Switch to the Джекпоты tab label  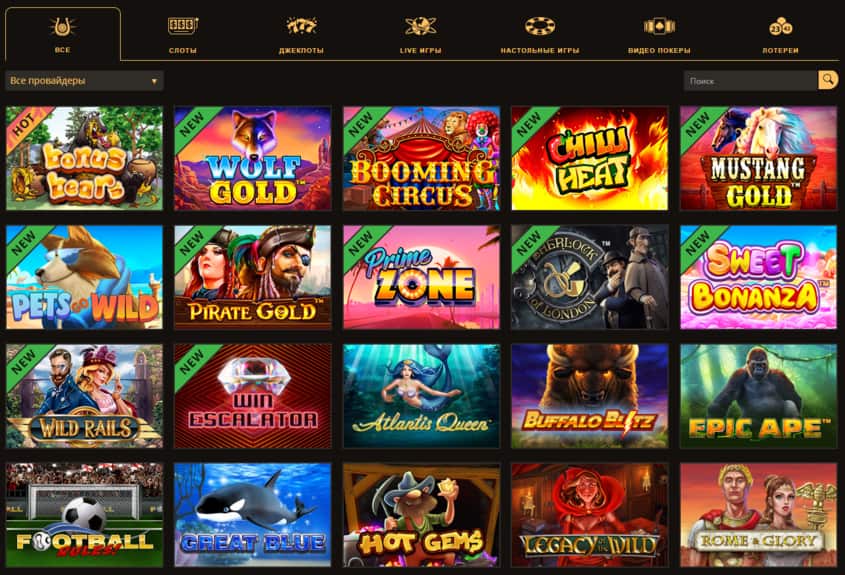click(301, 51)
